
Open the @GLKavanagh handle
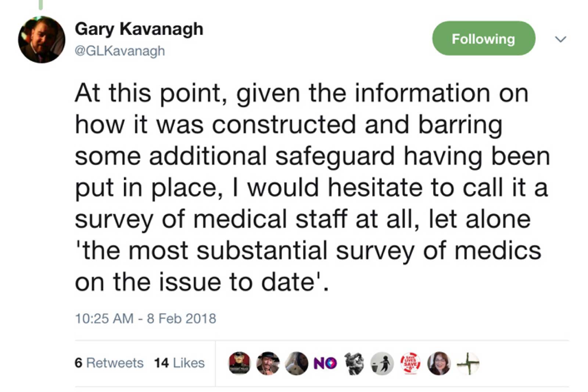click(x=120, y=51)
